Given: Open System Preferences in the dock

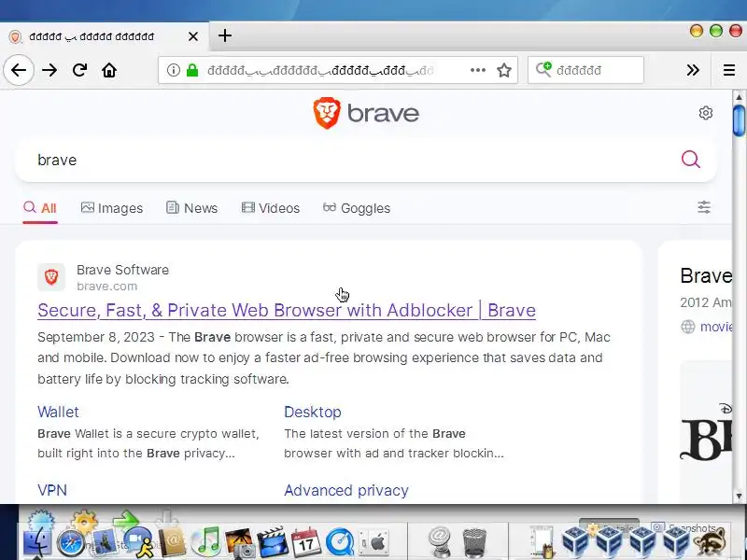Looking at the screenshot, I should [373, 542].
